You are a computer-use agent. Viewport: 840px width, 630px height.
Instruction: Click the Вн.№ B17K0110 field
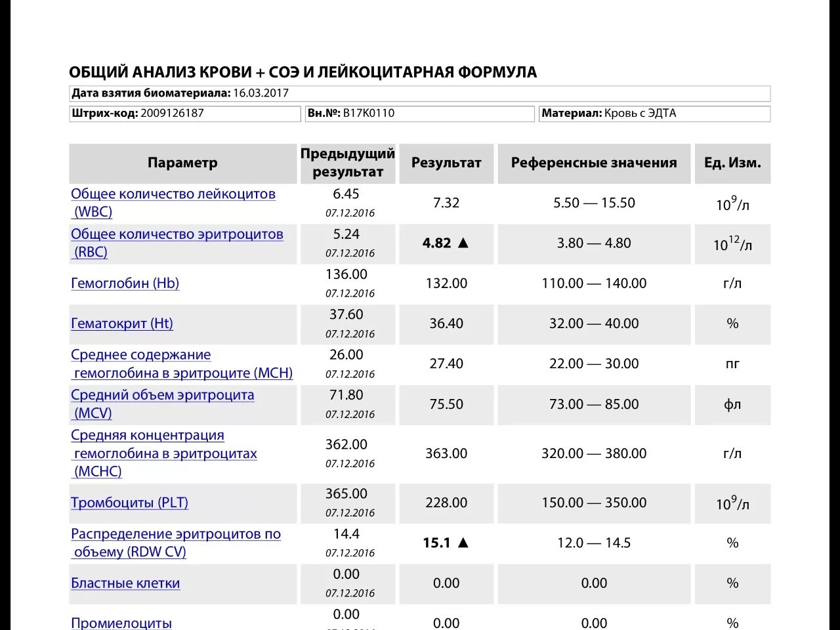[x=420, y=114]
